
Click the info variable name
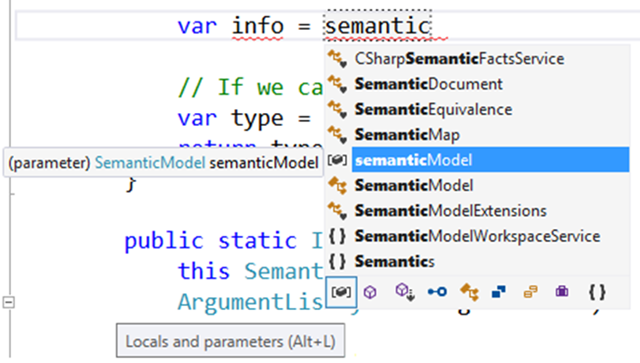pos(258,26)
